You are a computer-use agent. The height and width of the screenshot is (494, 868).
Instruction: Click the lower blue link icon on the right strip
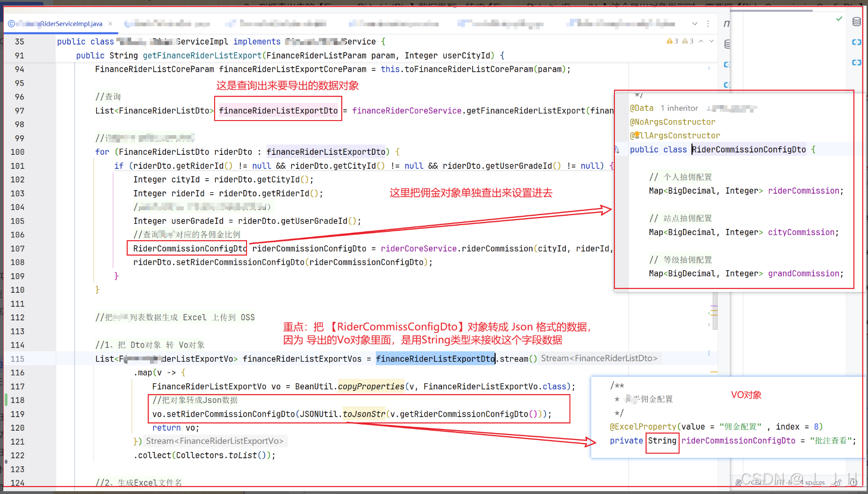tap(857, 62)
